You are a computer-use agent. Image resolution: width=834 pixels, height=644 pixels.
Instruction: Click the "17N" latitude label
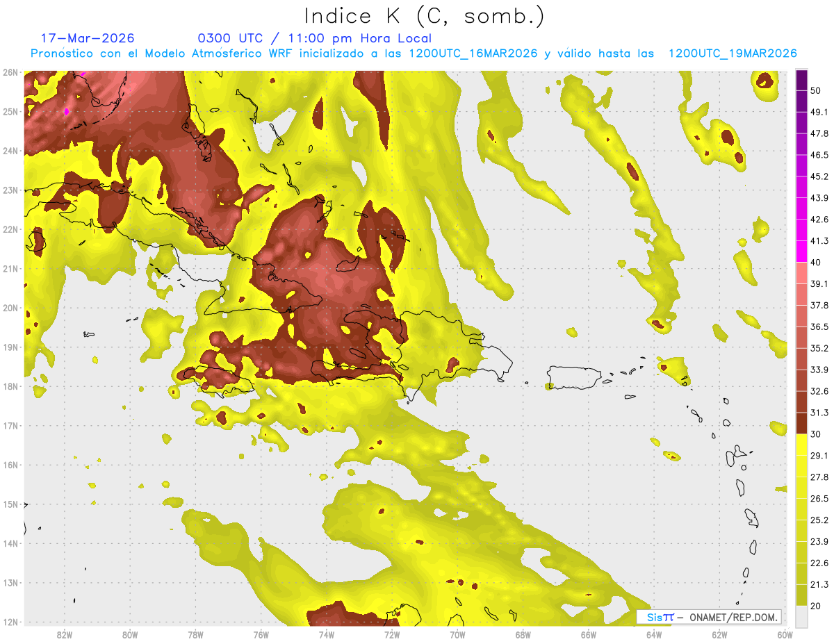point(10,425)
